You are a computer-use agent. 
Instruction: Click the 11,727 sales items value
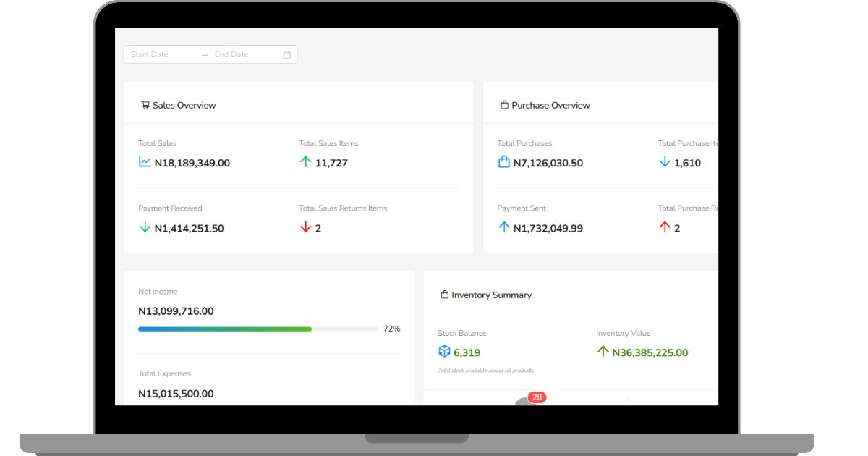pyautogui.click(x=331, y=163)
